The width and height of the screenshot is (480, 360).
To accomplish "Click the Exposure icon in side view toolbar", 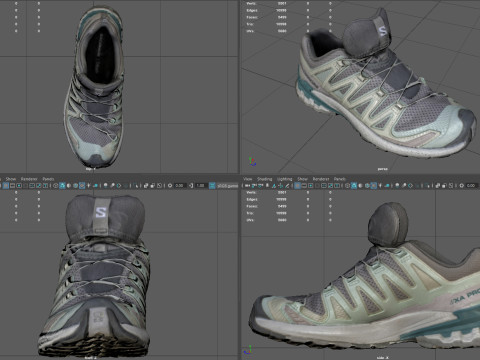I will (x=461, y=186).
